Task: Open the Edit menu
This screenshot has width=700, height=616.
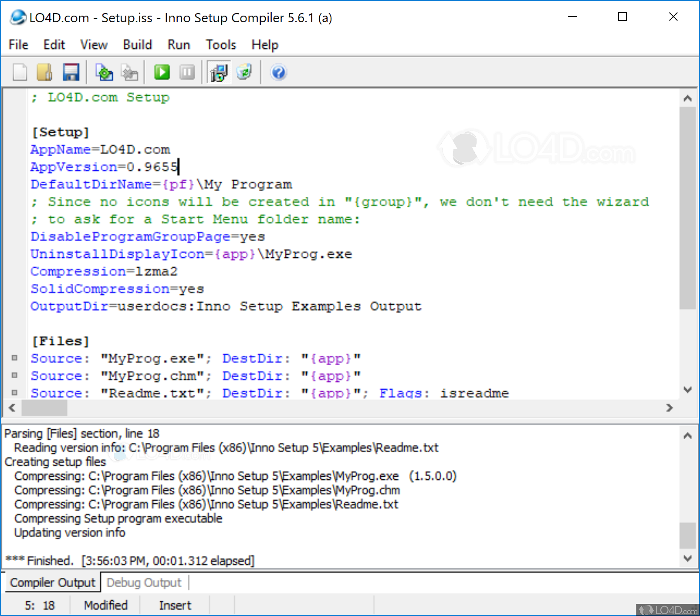Action: [x=54, y=45]
